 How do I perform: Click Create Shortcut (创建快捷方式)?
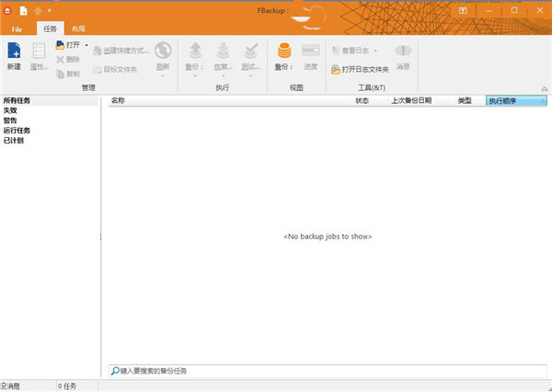(x=121, y=51)
